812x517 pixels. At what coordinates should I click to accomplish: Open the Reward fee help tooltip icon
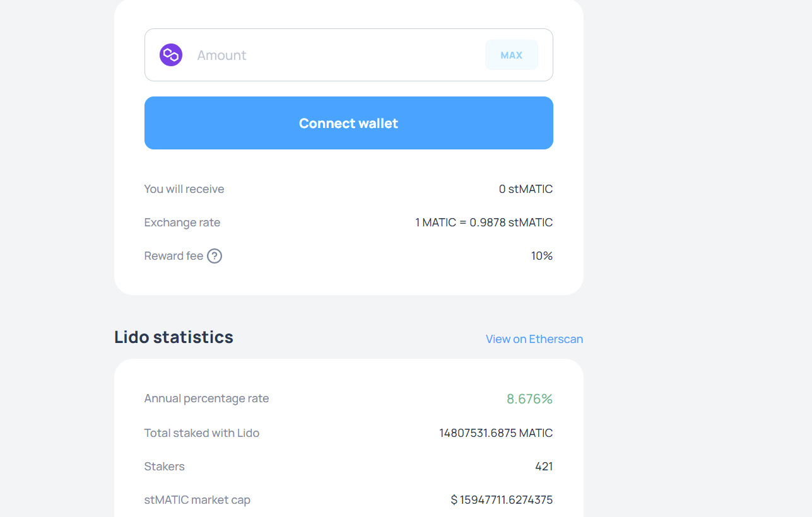coord(215,256)
